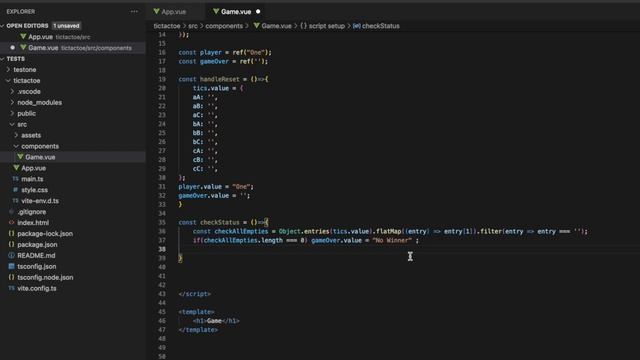The height and width of the screenshot is (360, 640).
Task: Select App.vue in Open Editors list
Action: (x=40, y=37)
